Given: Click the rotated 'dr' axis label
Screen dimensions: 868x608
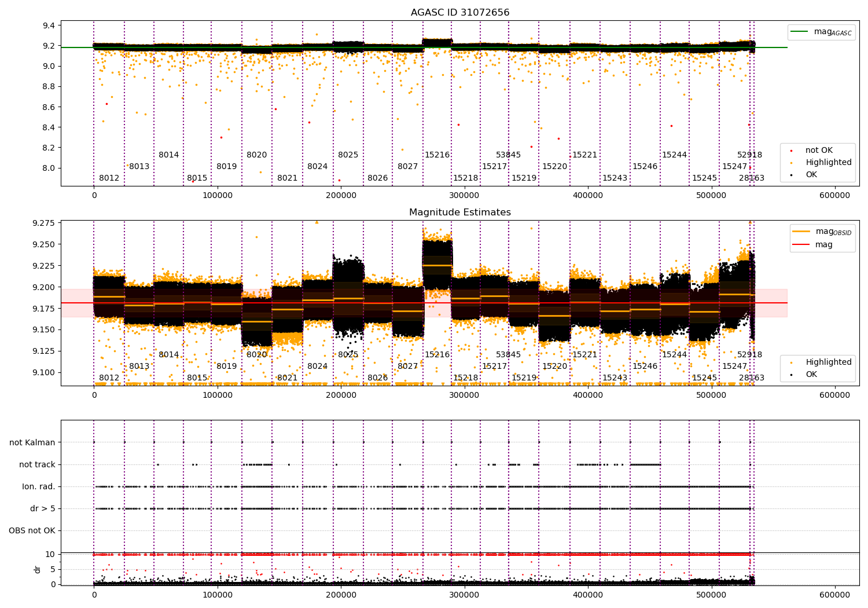Looking at the screenshot, I should [x=38, y=570].
